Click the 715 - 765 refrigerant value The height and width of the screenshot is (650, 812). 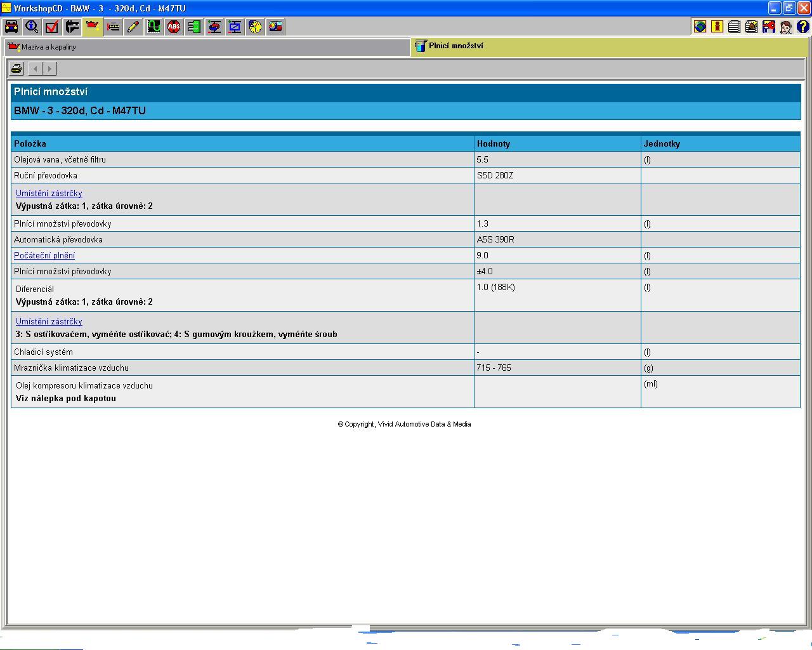tap(494, 368)
